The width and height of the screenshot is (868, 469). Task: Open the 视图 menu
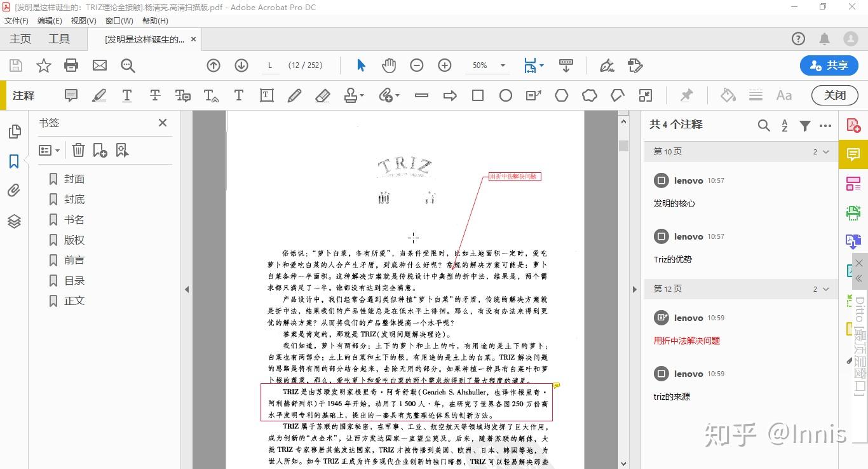(x=83, y=20)
